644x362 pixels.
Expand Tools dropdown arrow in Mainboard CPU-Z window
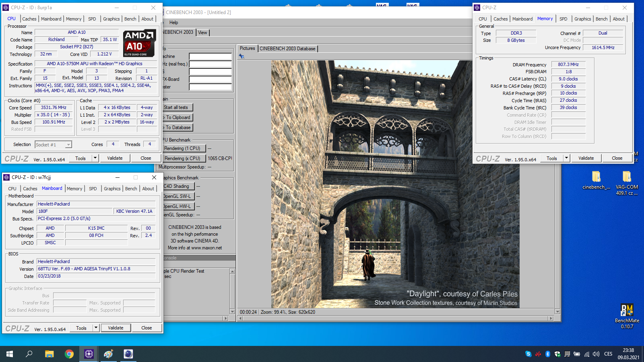point(96,328)
